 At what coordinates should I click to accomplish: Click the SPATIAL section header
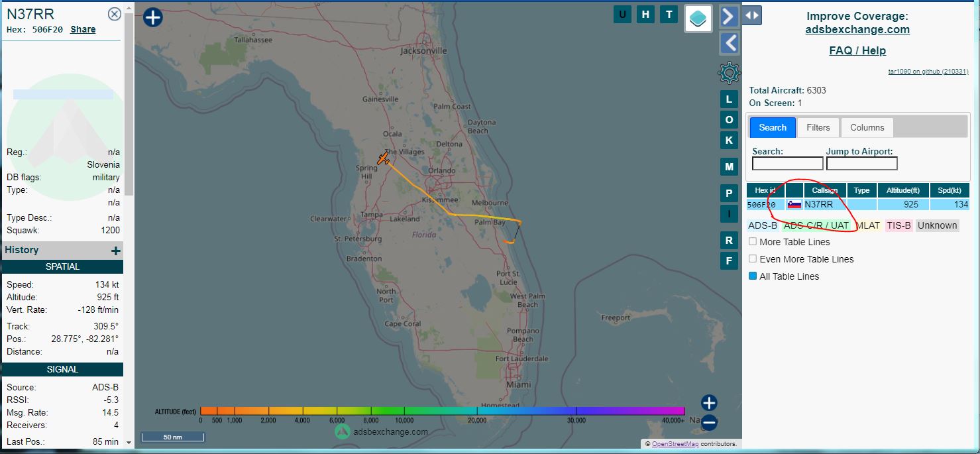(x=62, y=266)
